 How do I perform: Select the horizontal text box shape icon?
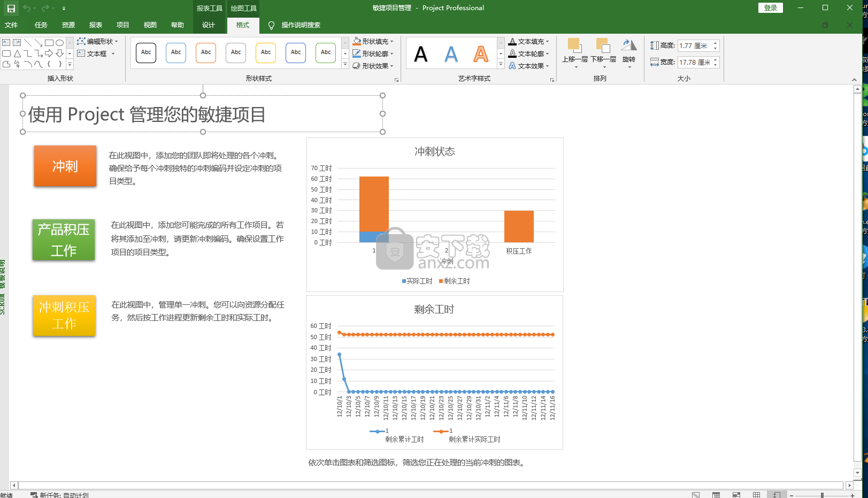tap(6, 42)
